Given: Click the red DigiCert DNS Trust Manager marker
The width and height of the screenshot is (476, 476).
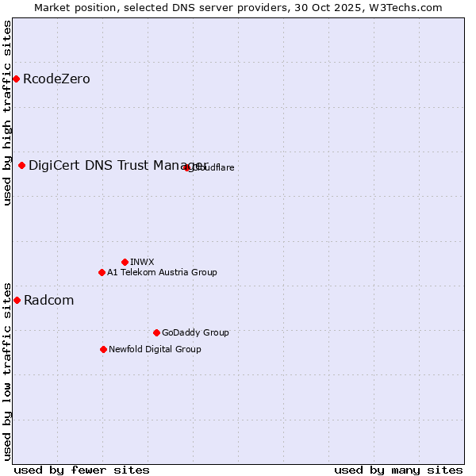Looking at the screenshot, I should (x=21, y=165).
